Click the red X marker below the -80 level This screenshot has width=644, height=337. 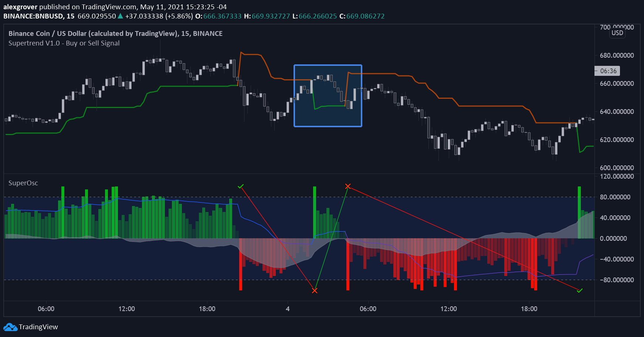tap(315, 291)
